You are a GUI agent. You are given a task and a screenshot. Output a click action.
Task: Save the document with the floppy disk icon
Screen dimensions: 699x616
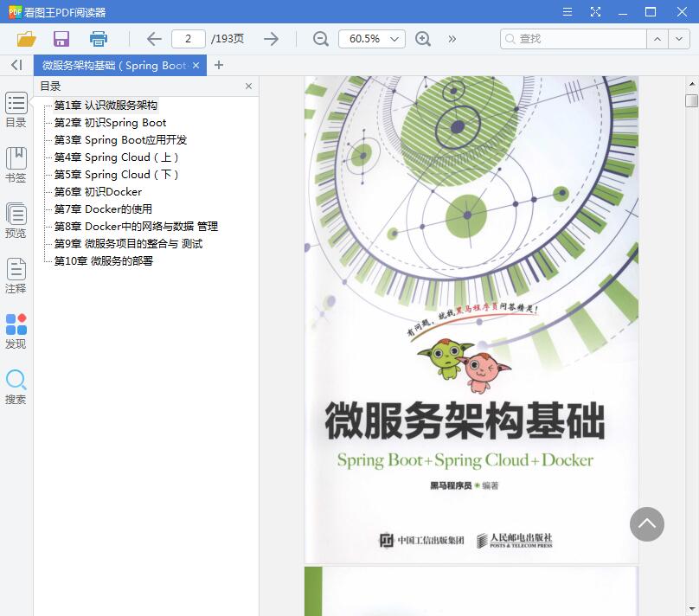[x=61, y=39]
